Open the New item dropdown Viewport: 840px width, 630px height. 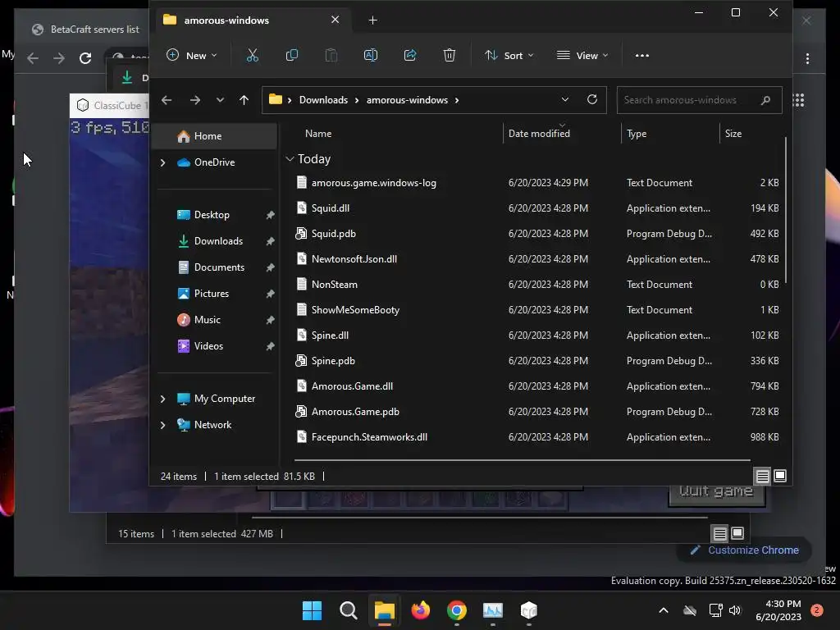192,55
